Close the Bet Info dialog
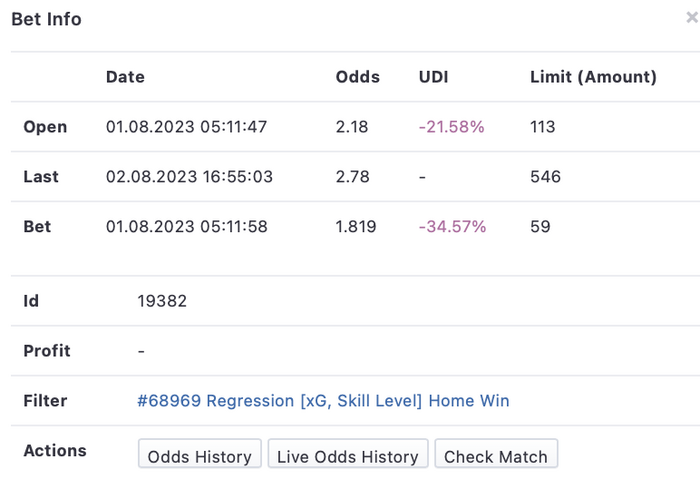Screen dimensions: 700x479 pos(692,18)
